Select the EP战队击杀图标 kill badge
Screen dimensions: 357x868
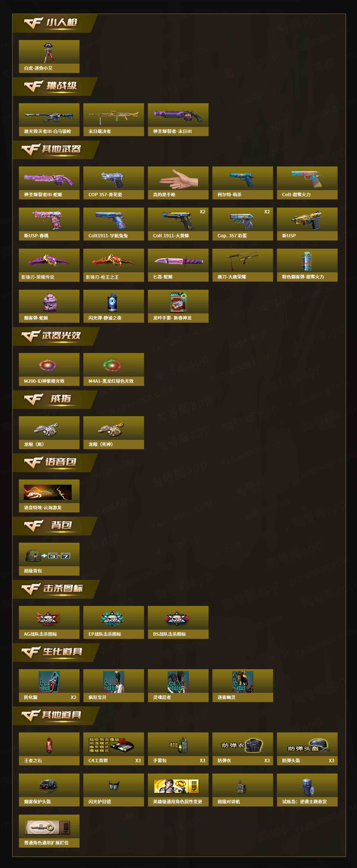113,622
